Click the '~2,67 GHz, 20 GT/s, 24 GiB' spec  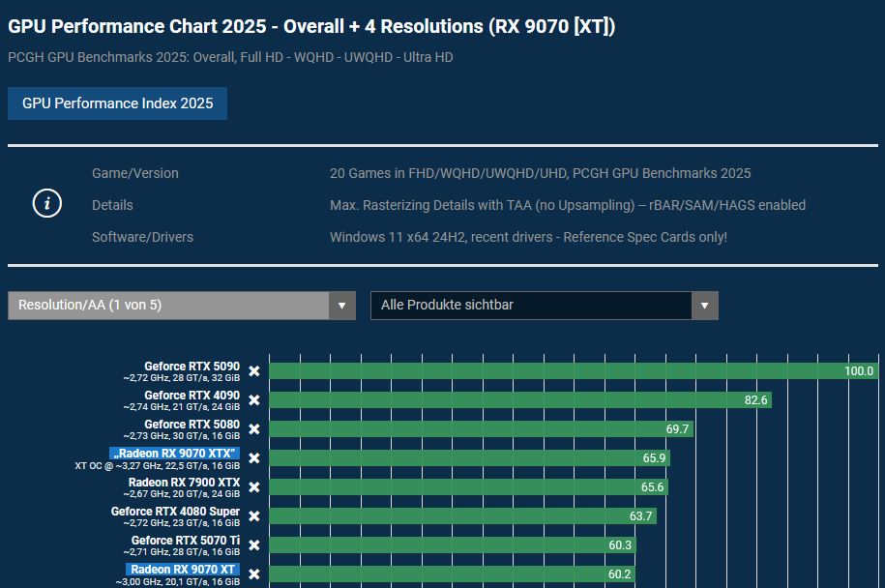(182, 494)
